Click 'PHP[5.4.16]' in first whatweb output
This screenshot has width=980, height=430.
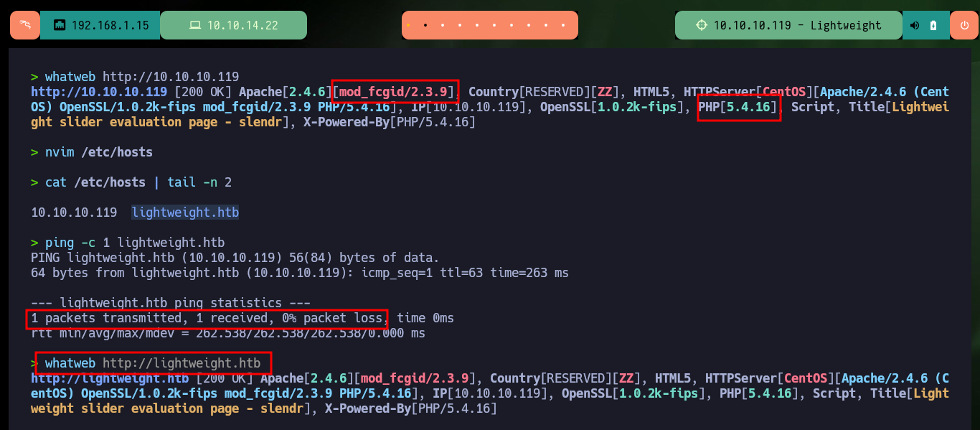[738, 107]
